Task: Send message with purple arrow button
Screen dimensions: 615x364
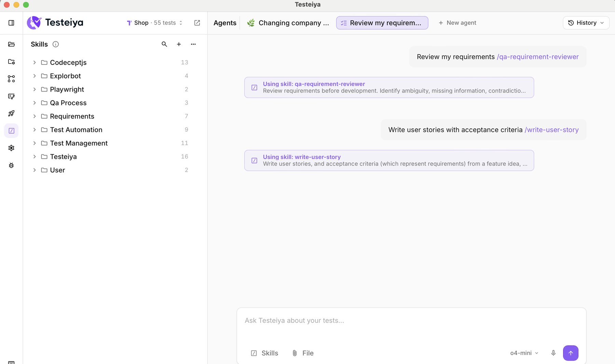Action: [571, 353]
